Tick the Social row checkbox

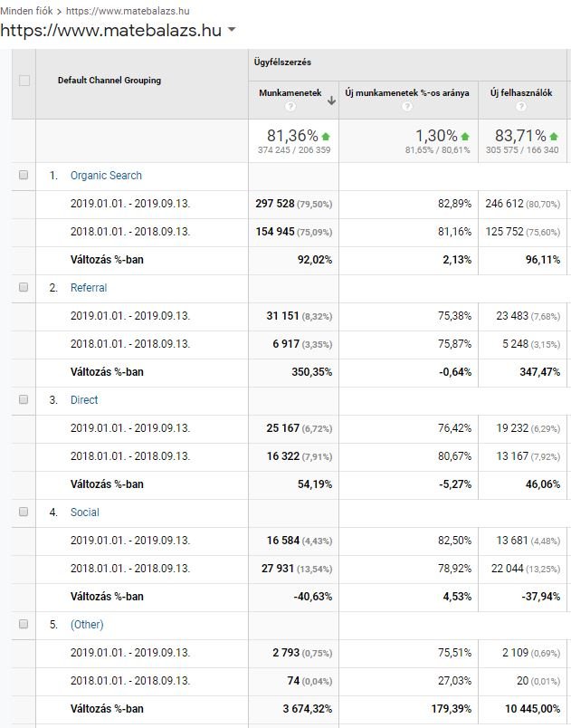(24, 512)
